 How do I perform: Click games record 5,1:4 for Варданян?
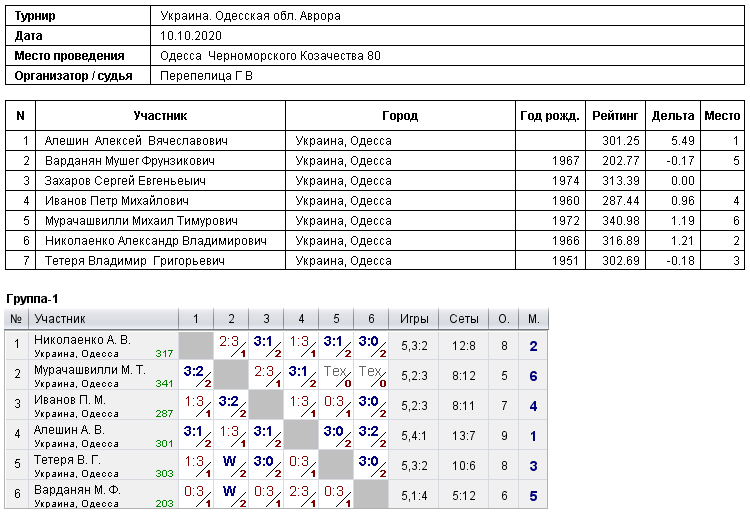coord(414,496)
